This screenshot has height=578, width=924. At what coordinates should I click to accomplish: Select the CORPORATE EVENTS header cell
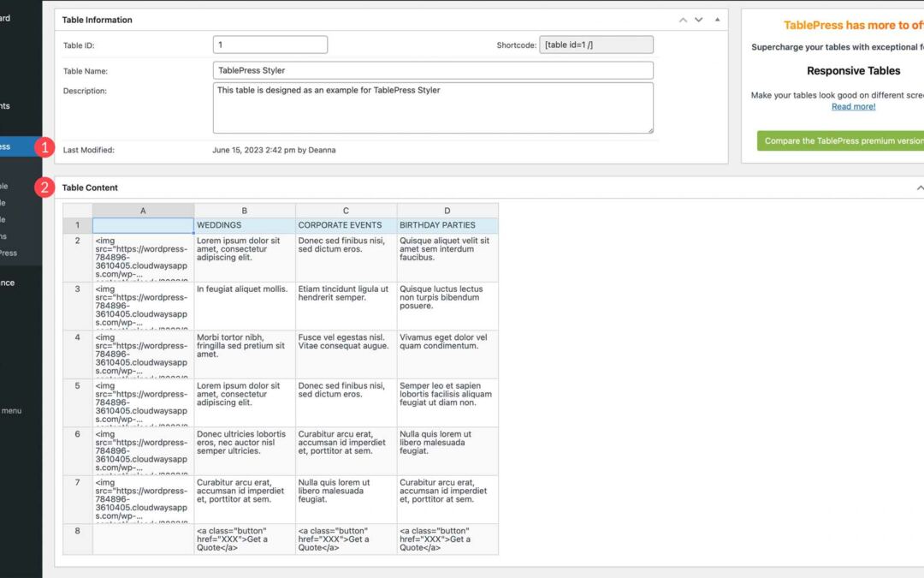coord(346,226)
